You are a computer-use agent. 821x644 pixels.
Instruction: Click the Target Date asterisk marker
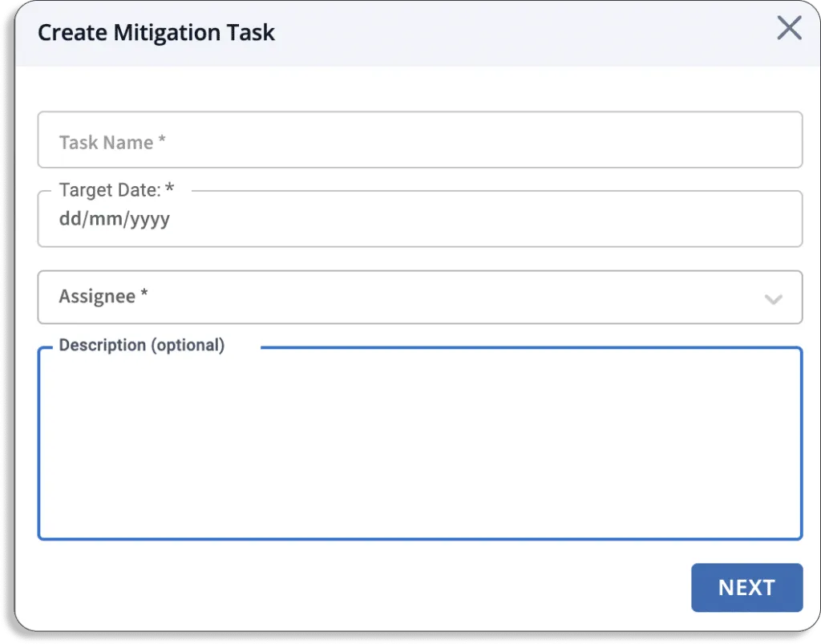[169, 188]
